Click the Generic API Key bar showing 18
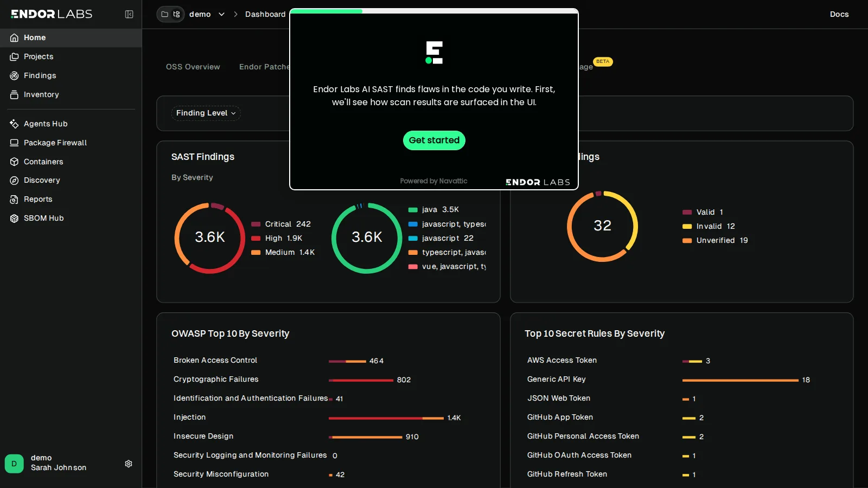The height and width of the screenshot is (488, 868). (741, 380)
